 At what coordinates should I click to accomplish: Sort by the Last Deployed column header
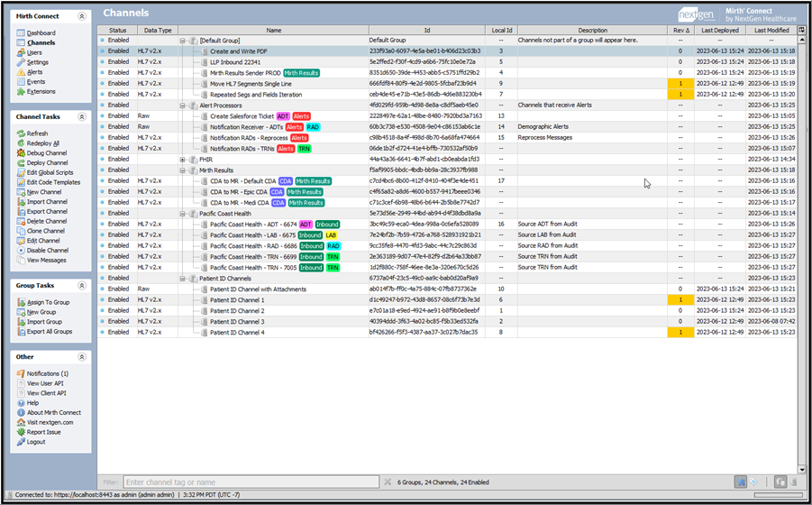(x=720, y=31)
